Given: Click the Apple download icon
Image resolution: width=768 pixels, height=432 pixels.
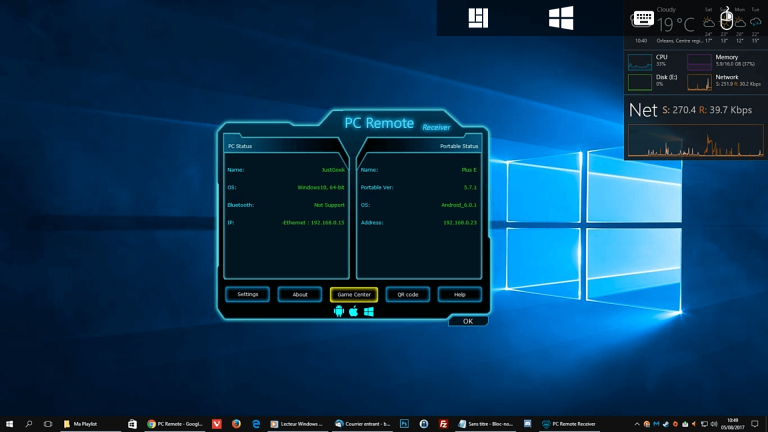Looking at the screenshot, I should click(353, 312).
